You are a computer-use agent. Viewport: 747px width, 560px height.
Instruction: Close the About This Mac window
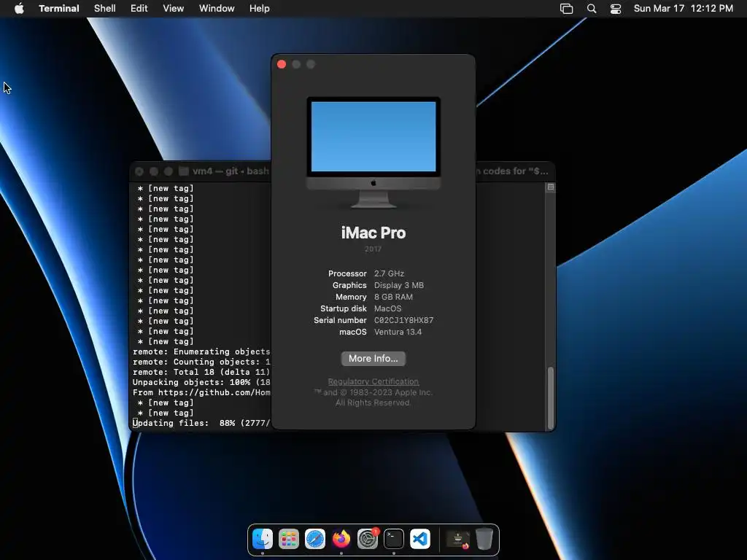point(282,64)
